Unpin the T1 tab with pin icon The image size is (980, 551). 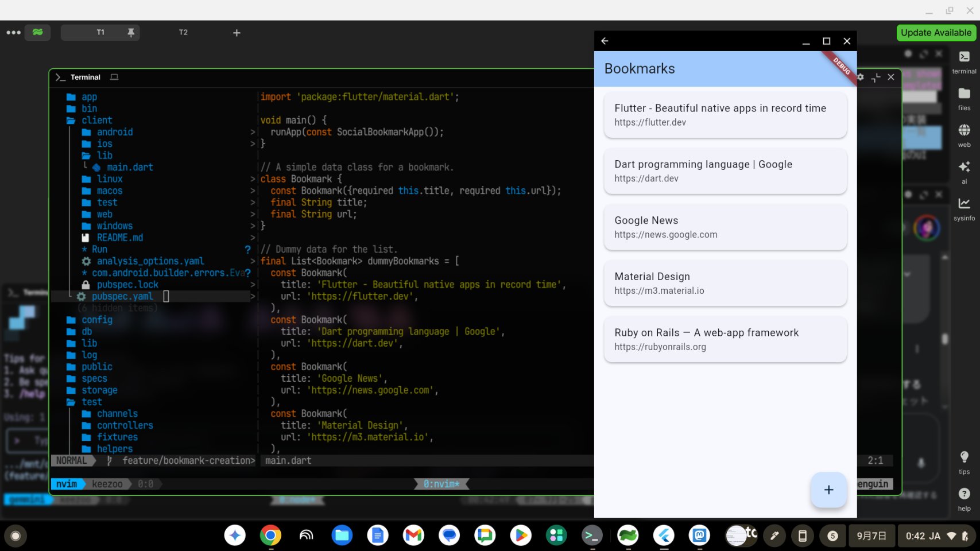pyautogui.click(x=131, y=33)
